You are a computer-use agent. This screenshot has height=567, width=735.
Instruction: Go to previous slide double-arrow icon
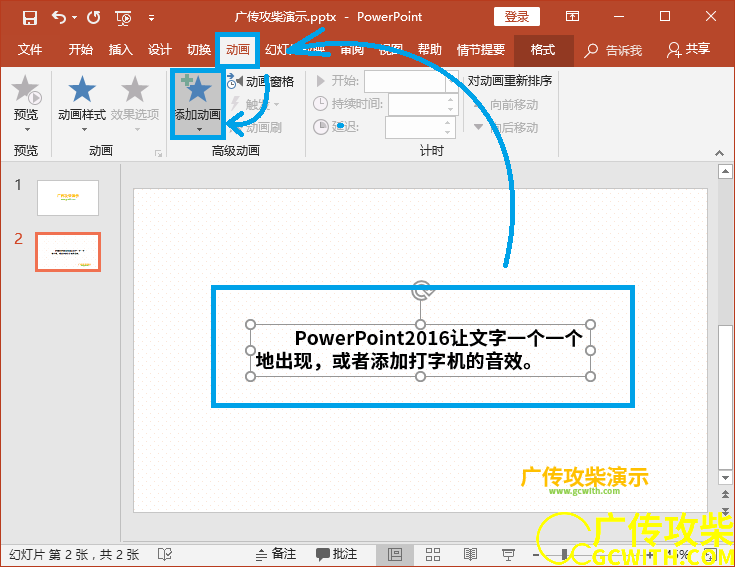[725, 494]
